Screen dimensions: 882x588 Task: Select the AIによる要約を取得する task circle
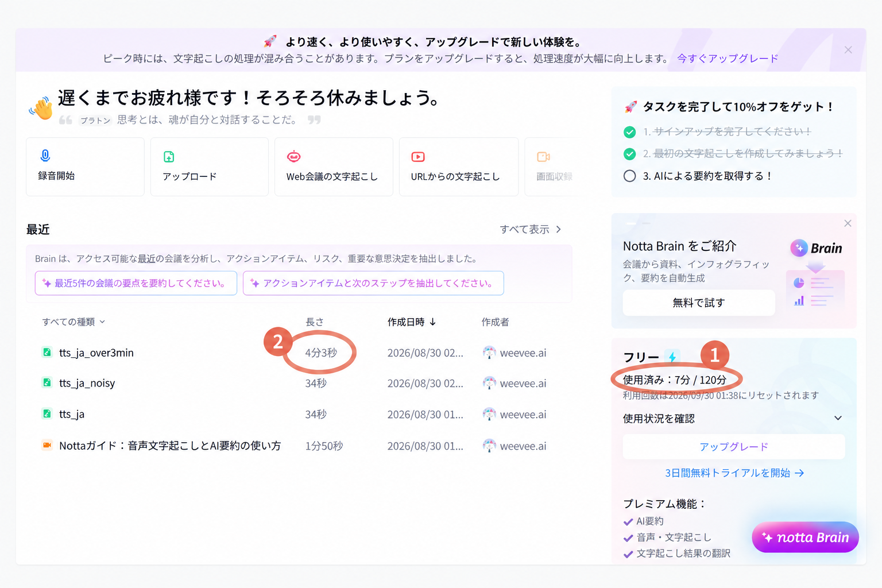[x=630, y=176]
